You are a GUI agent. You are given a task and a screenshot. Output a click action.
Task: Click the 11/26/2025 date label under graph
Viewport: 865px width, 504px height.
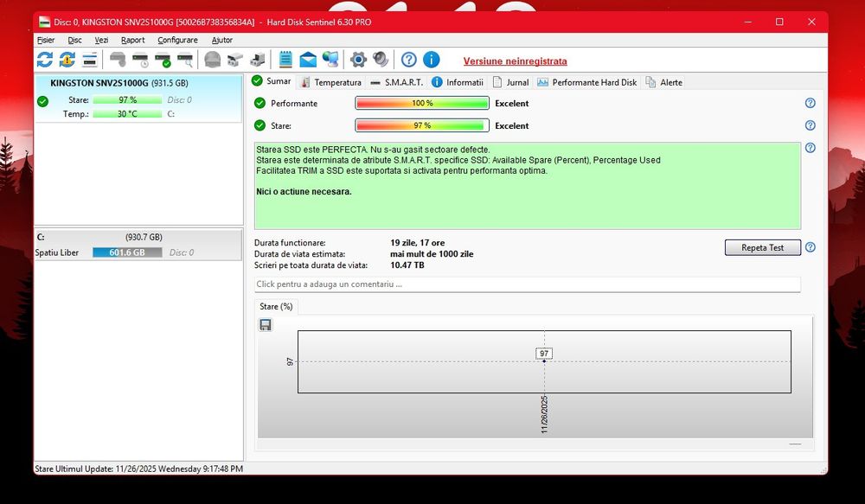[x=544, y=414]
